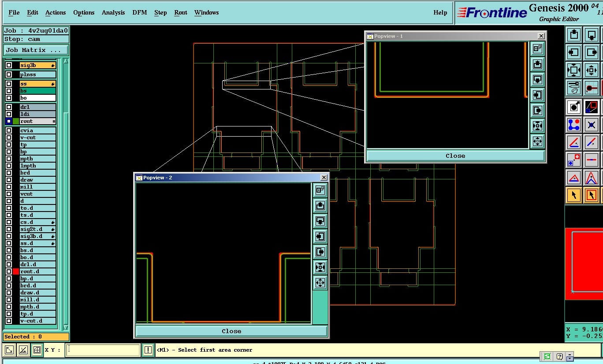Open the DFM menu
Image resolution: width=603 pixels, height=364 pixels.
click(140, 12)
